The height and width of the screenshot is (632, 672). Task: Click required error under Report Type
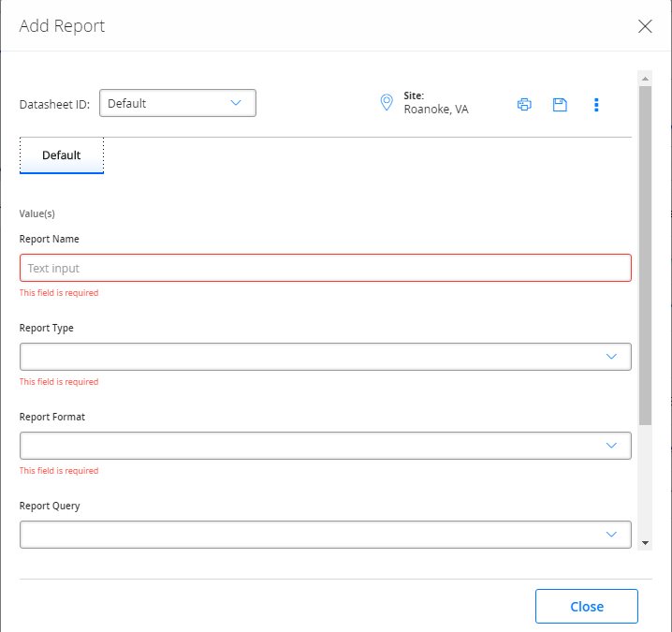[x=59, y=382]
